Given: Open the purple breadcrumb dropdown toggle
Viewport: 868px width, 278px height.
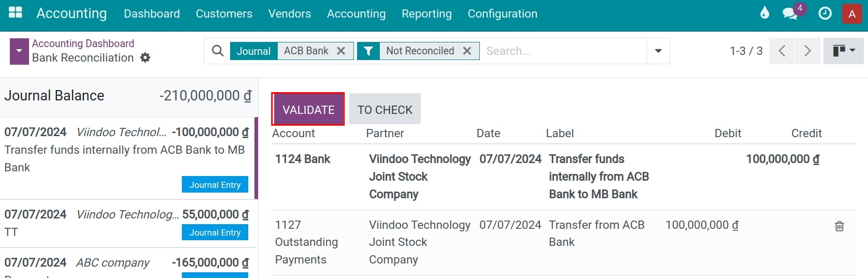Looking at the screenshot, I should pos(19,51).
